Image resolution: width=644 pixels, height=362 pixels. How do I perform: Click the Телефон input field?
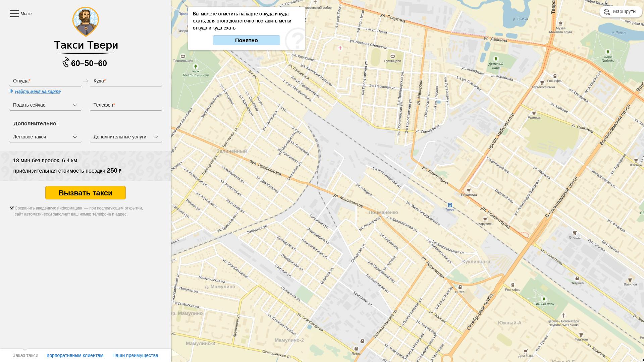126,105
